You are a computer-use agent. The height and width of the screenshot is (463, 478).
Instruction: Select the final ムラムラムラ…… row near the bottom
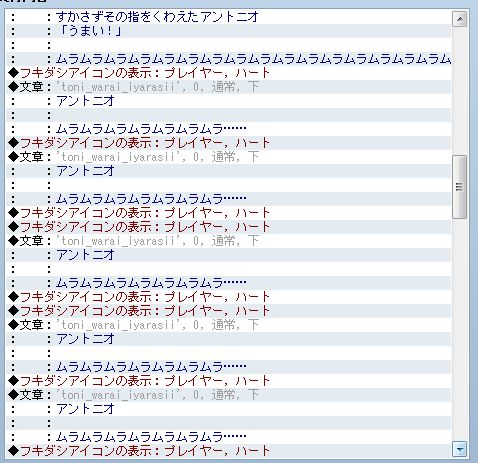(229, 437)
